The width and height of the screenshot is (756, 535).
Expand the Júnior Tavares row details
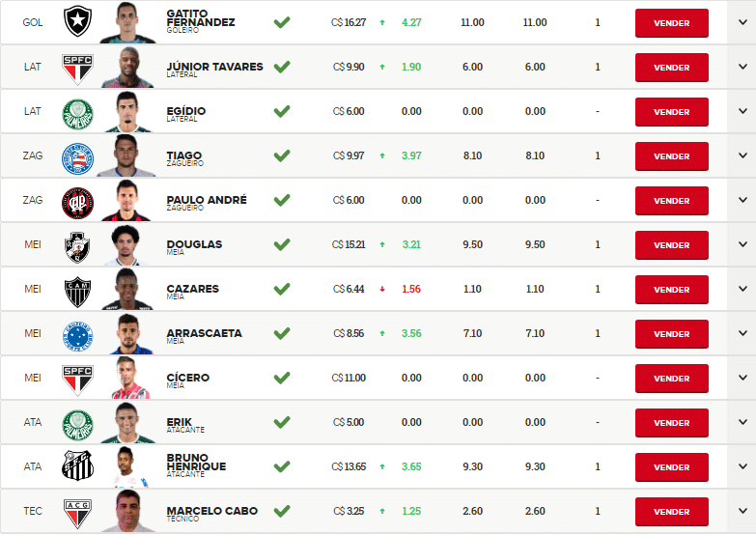pos(742,67)
